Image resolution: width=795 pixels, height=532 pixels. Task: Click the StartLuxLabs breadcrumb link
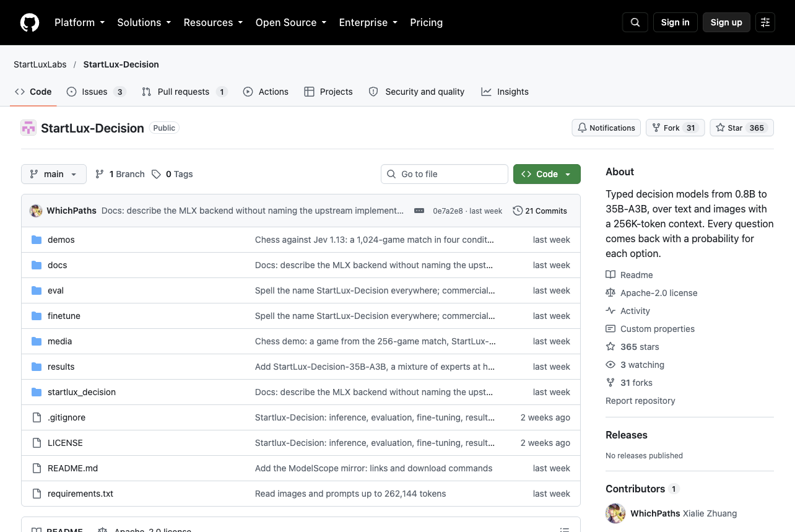click(40, 64)
